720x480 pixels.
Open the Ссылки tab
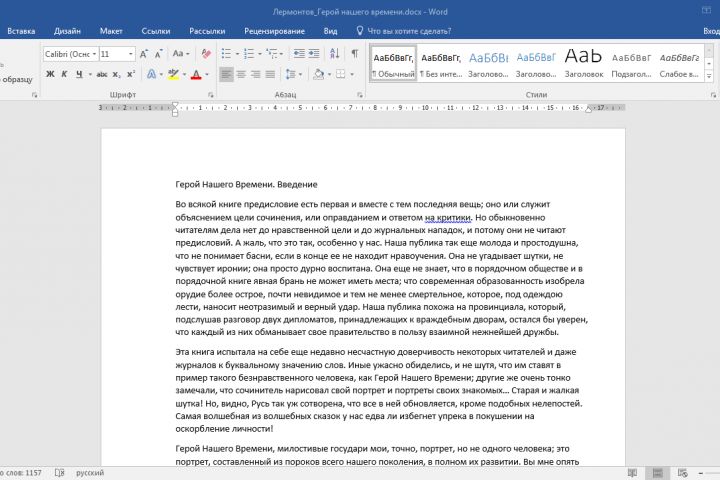click(x=156, y=31)
